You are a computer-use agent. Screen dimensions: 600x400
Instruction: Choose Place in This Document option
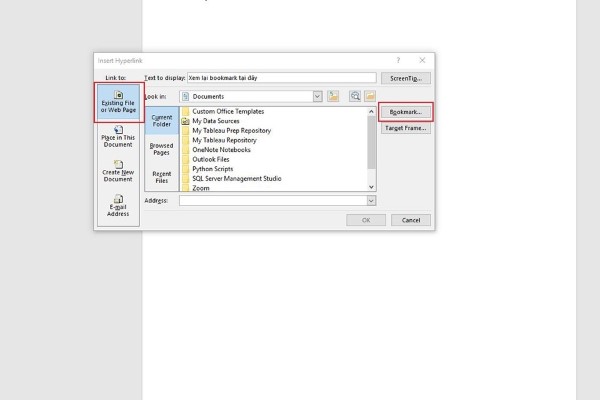coord(118,137)
